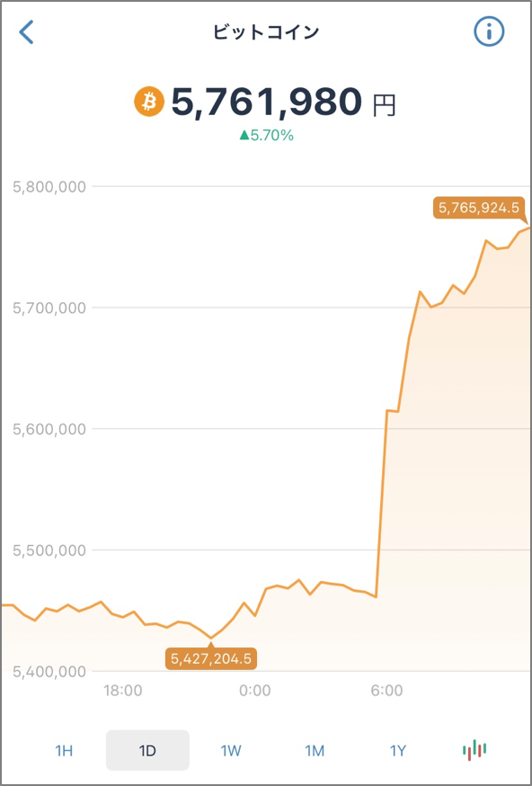The image size is (532, 786).
Task: Tap the 0:00 time axis label
Action: point(255,691)
